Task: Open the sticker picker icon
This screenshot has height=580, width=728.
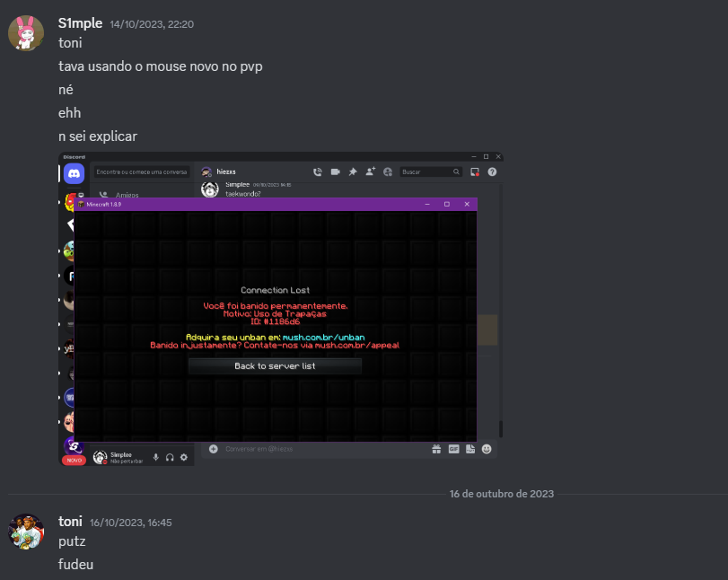Action: (470, 449)
